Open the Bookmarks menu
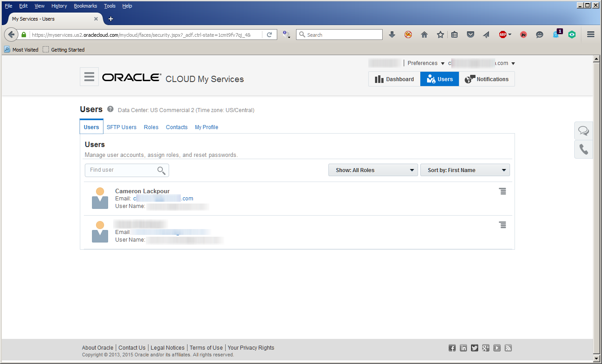 click(85, 6)
